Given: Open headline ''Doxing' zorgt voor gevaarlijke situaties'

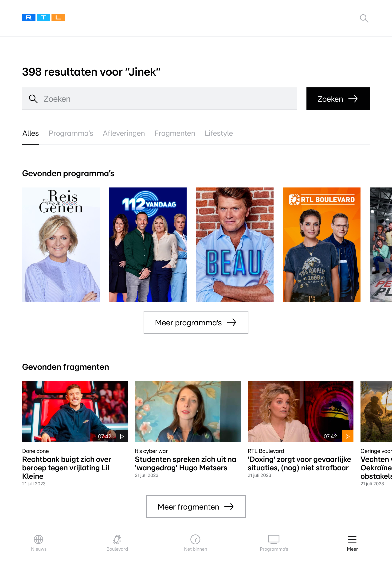Looking at the screenshot, I should tap(299, 464).
